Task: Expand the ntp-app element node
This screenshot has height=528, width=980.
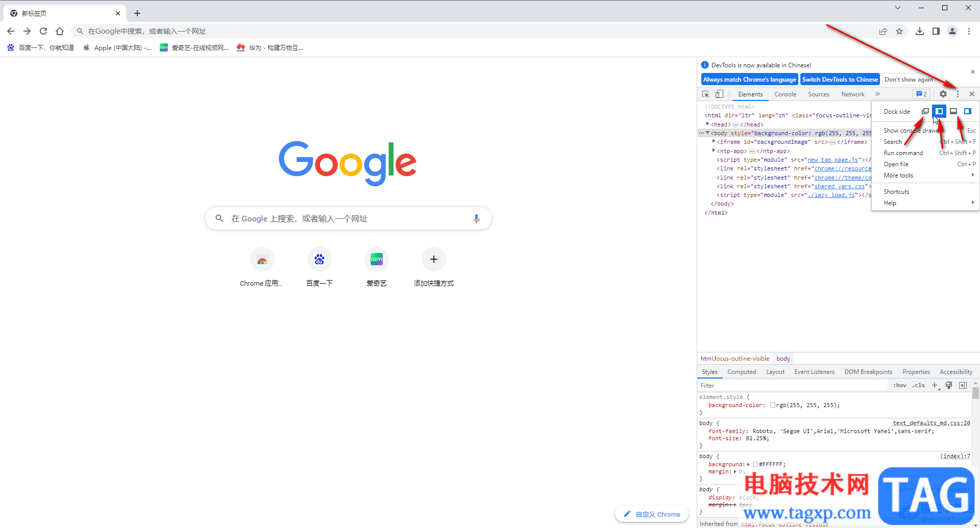Action: coord(714,150)
